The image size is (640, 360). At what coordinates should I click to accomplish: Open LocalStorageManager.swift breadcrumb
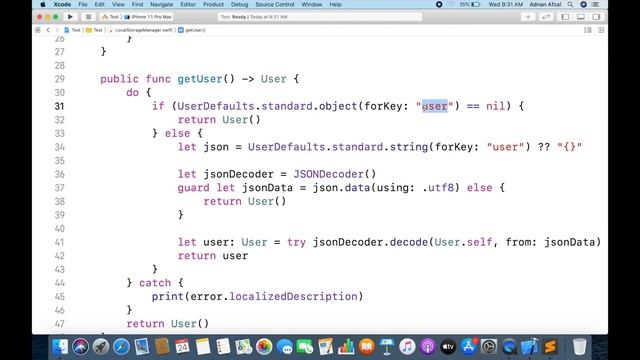[x=141, y=30]
